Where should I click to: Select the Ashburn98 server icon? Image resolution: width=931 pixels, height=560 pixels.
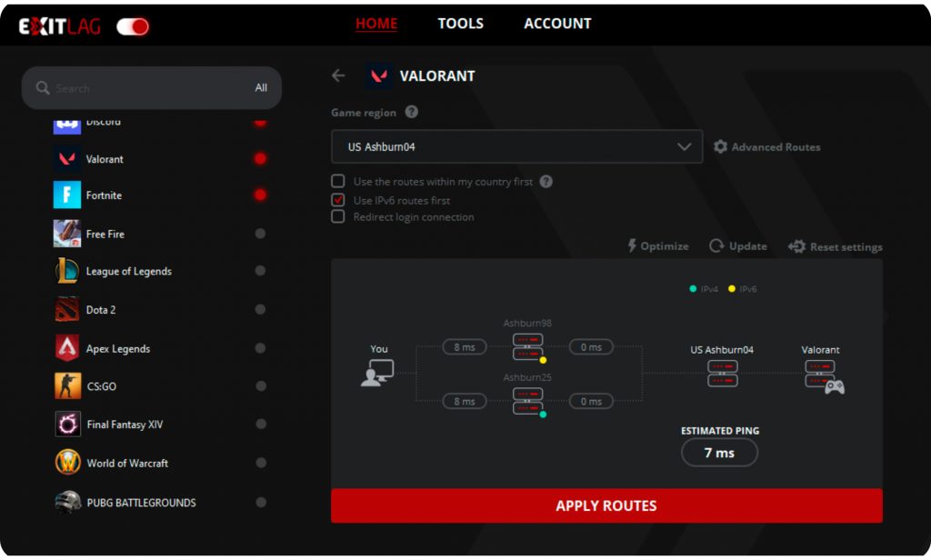point(528,347)
